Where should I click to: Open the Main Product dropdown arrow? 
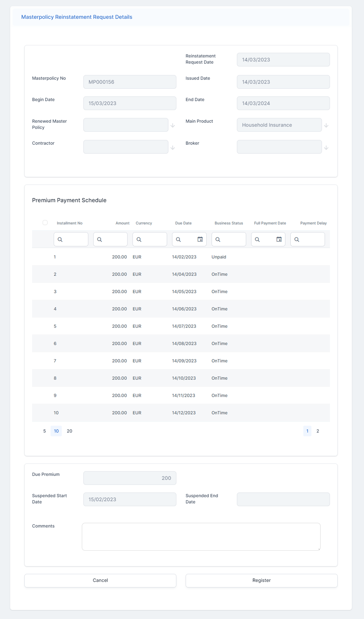pos(326,125)
